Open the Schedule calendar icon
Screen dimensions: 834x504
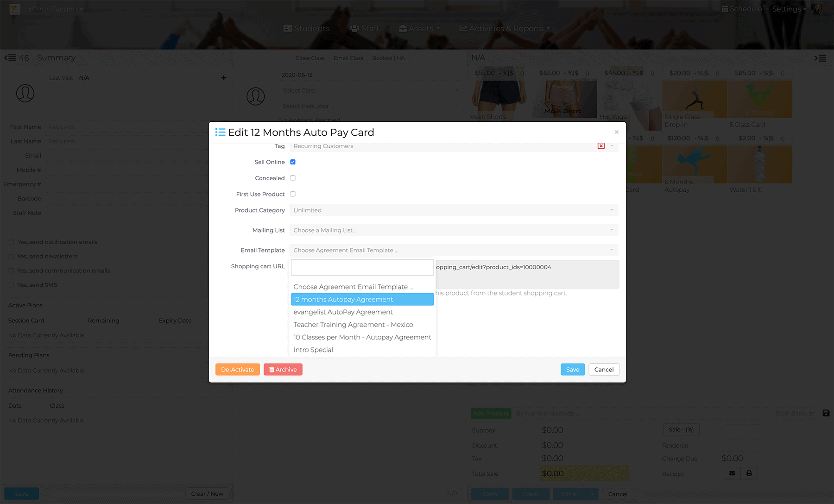point(725,8)
